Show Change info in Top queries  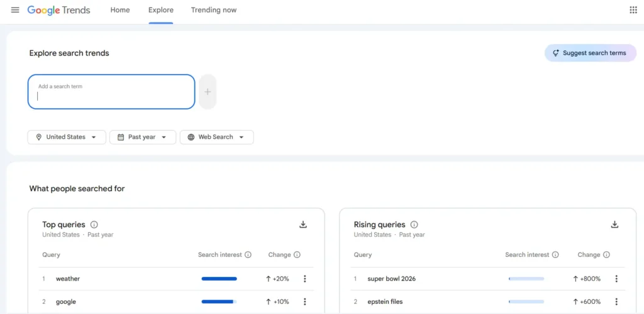tap(297, 255)
